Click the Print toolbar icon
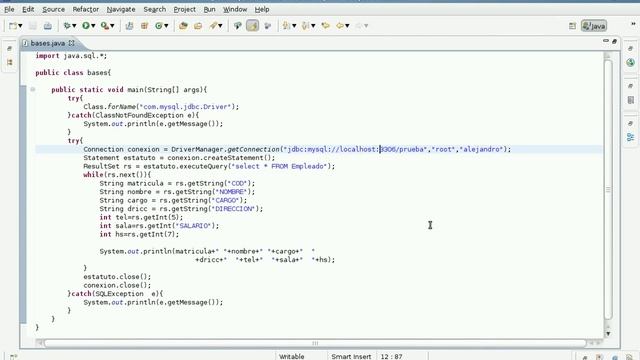640x360 pixels. (48, 26)
